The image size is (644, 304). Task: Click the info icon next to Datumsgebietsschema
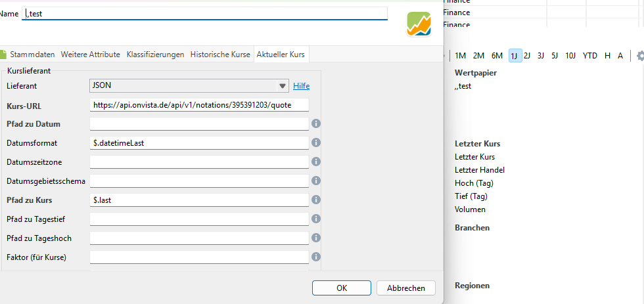click(316, 181)
